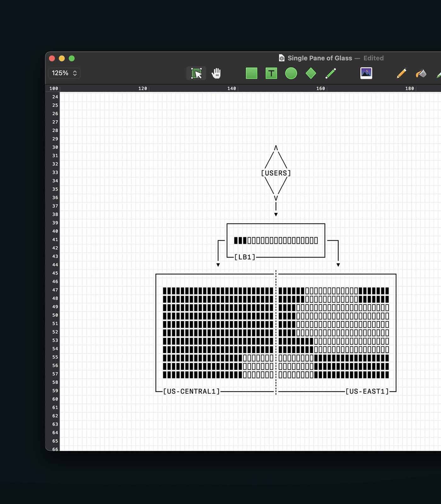The image size is (441, 504).
Task: Click vertical ruler row 59
Action: (x=55, y=391)
